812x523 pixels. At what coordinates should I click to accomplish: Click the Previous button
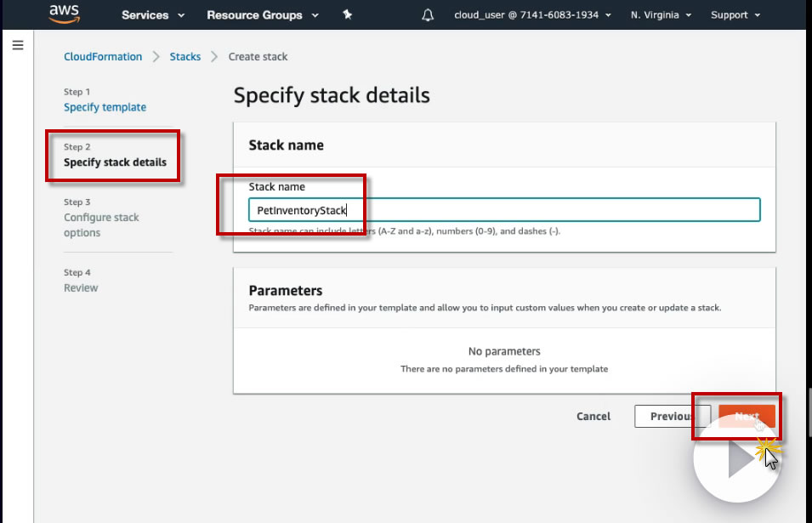click(671, 417)
